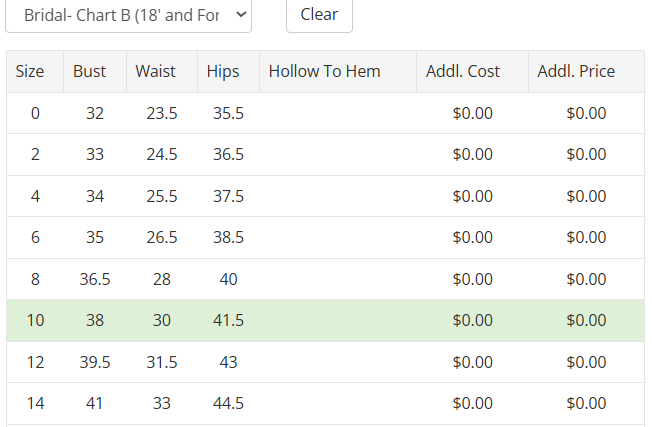Select the size 12 row
The width and height of the screenshot is (652, 427).
(325, 362)
